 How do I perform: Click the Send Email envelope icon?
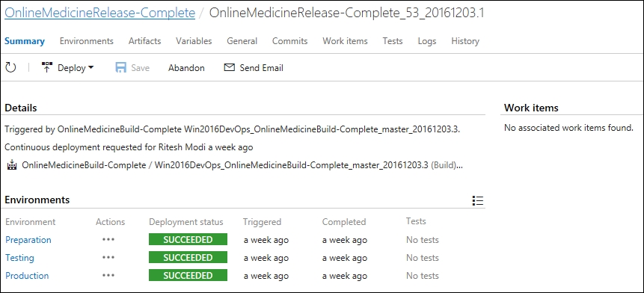click(229, 67)
